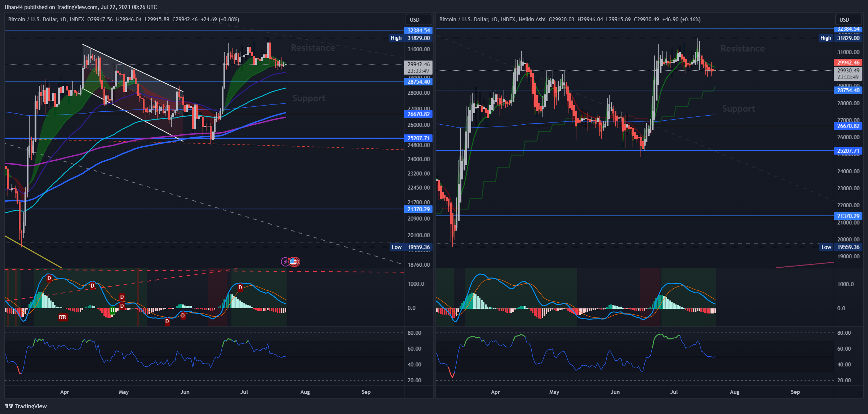Image resolution: width=868 pixels, height=414 pixels.
Task: Click the 80.00 RSI axis value on left chart
Action: (x=415, y=333)
